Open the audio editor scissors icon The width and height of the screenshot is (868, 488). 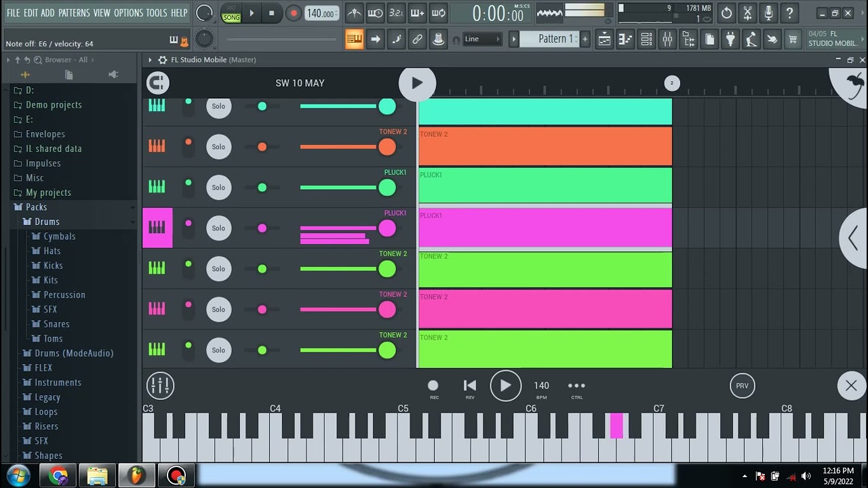tap(747, 13)
